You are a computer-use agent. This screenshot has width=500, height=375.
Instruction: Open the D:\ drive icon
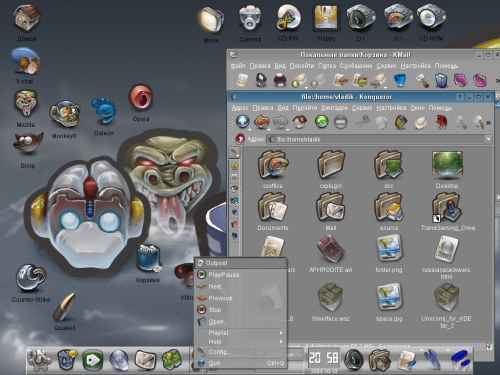tap(361, 18)
